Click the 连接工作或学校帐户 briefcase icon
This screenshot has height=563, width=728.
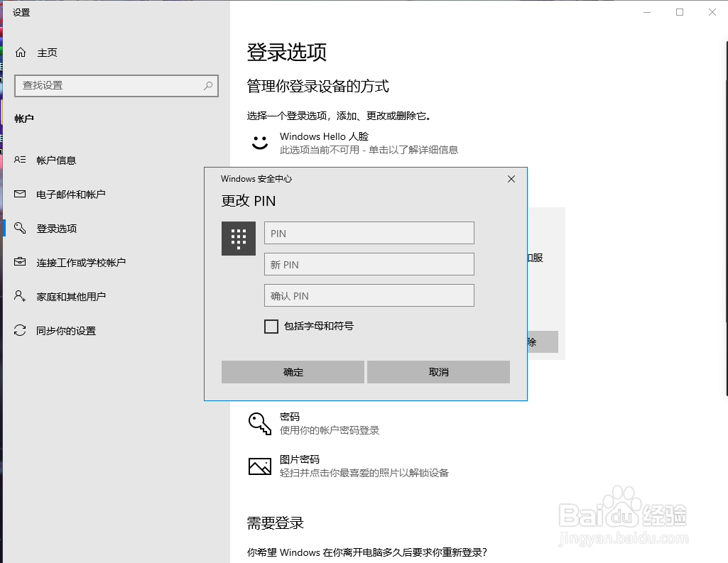(x=21, y=262)
